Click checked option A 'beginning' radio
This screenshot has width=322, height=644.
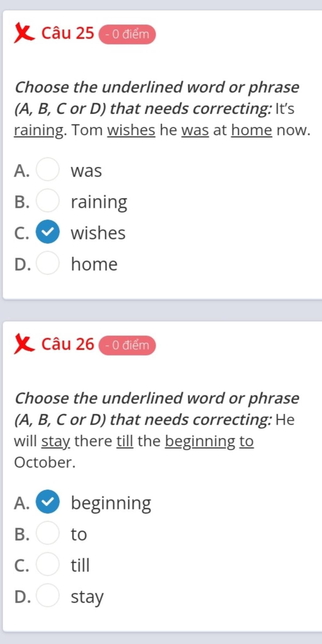click(x=47, y=502)
